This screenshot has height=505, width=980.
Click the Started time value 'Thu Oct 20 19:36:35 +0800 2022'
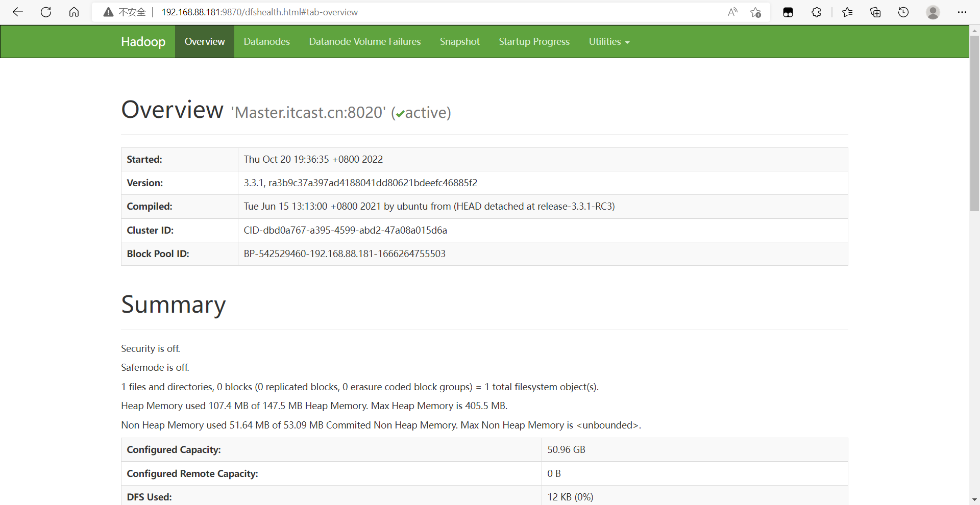click(313, 160)
